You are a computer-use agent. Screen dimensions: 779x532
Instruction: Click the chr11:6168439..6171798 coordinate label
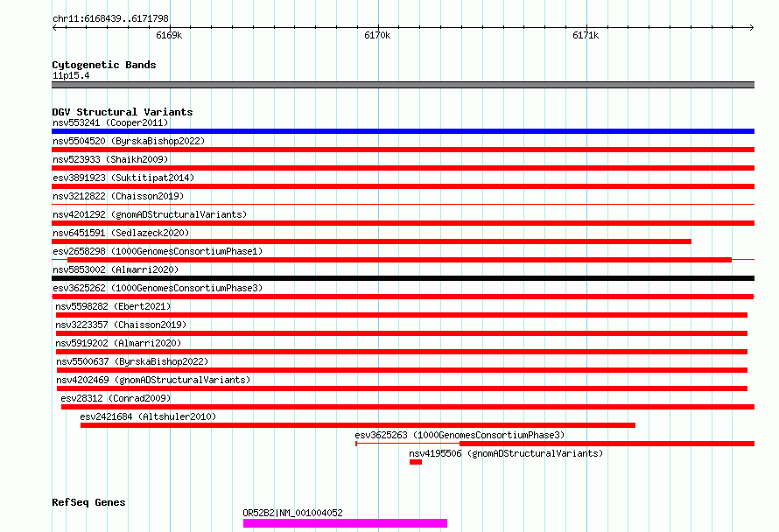coord(110,18)
